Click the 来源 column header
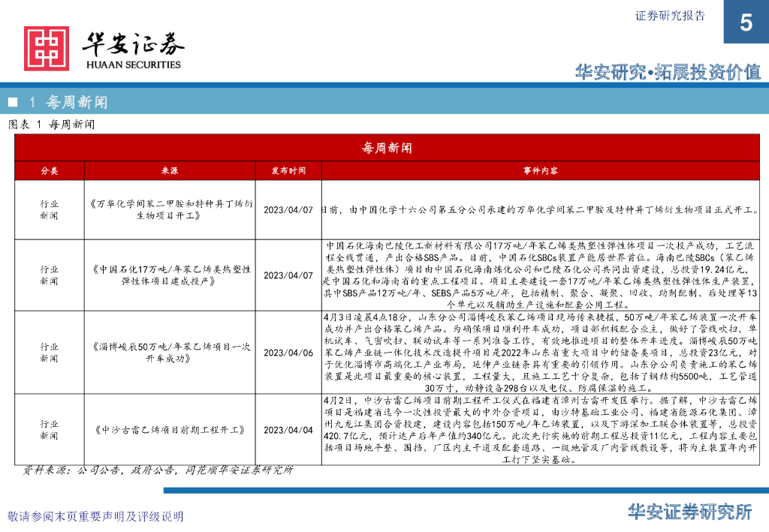 coord(170,170)
